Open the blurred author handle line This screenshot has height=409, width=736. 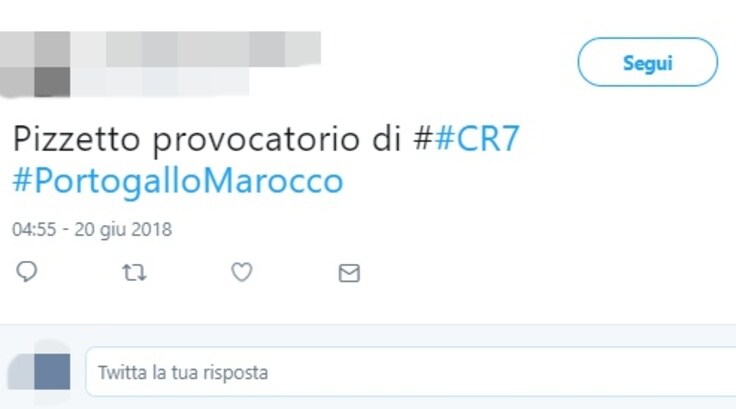160,81
